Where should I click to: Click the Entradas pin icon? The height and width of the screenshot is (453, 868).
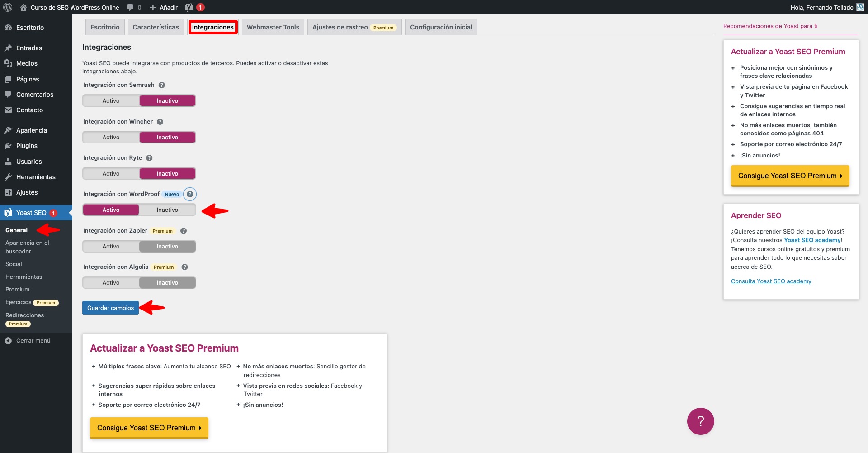[8, 48]
